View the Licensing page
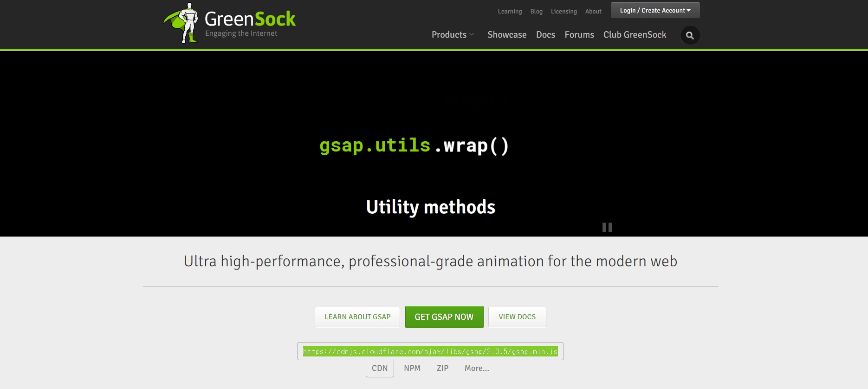Image resolution: width=868 pixels, height=389 pixels. click(x=564, y=12)
